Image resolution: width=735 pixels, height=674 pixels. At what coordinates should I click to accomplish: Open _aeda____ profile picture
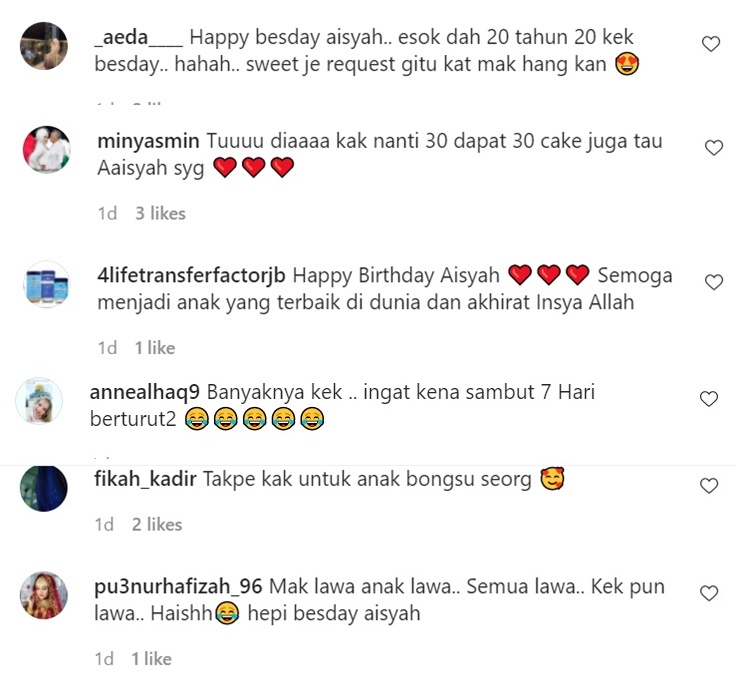pyautogui.click(x=44, y=46)
